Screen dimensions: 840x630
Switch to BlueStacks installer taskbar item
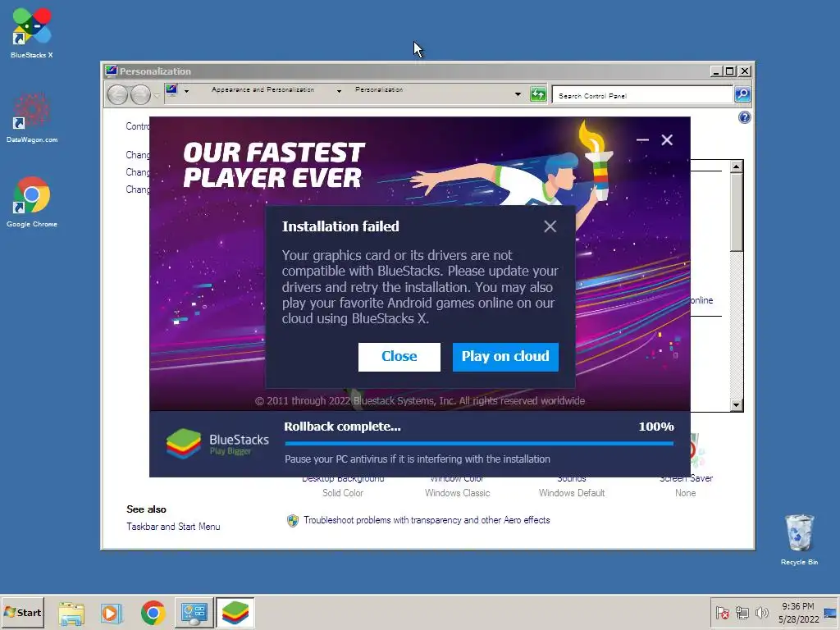235,613
